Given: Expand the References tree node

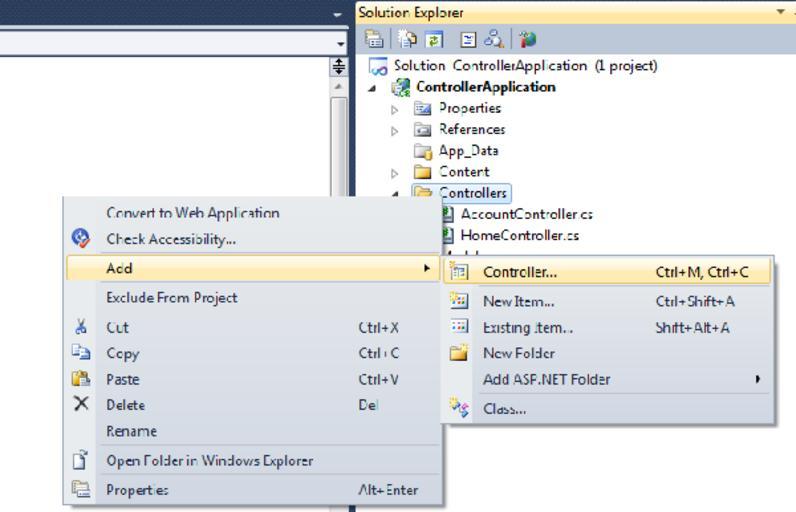Looking at the screenshot, I should click(395, 130).
